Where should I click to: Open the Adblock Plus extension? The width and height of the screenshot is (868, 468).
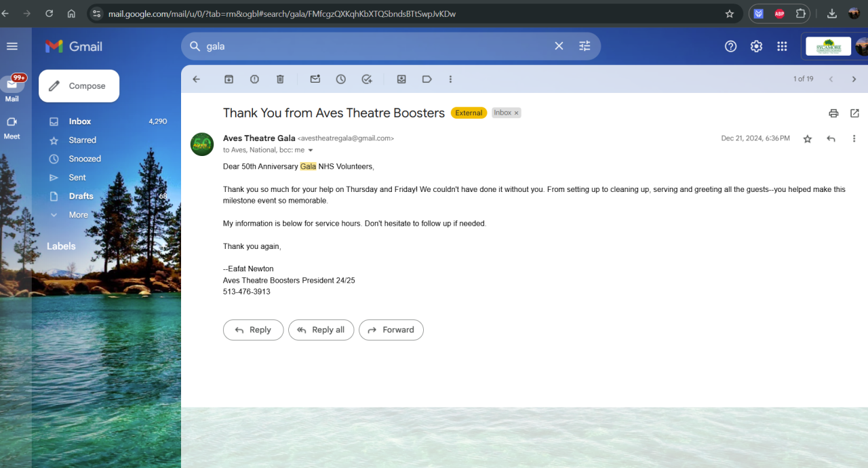coord(780,14)
